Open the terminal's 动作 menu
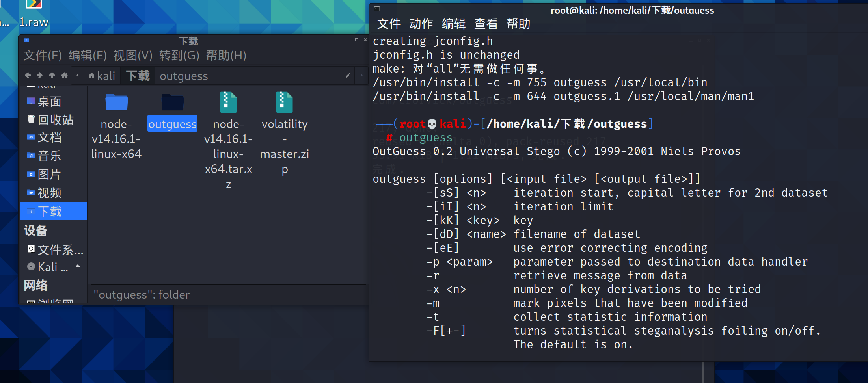868x383 pixels. (421, 24)
